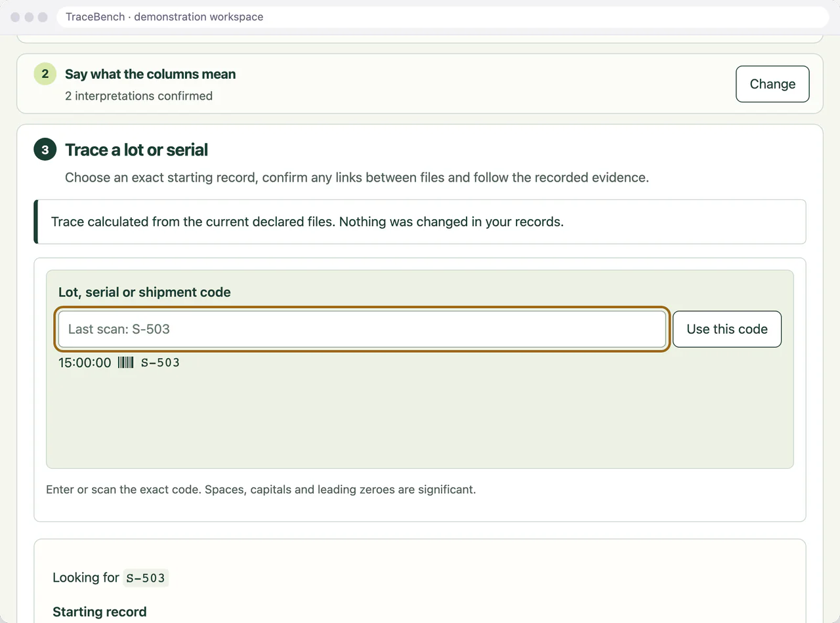Click the step 2 number badge
The image size is (840, 623).
[45, 74]
